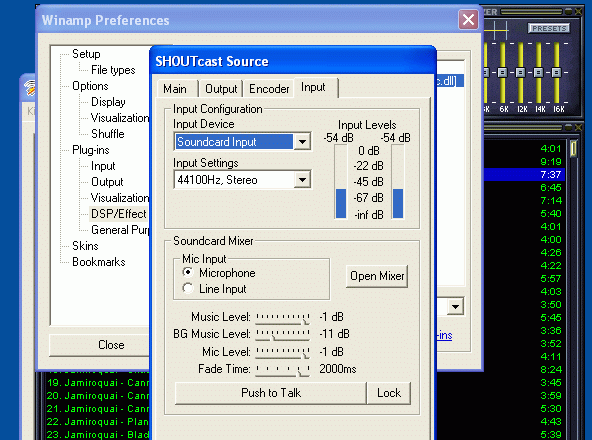Click Close in Winamp Preferences
The height and width of the screenshot is (440, 592).
pos(99,345)
